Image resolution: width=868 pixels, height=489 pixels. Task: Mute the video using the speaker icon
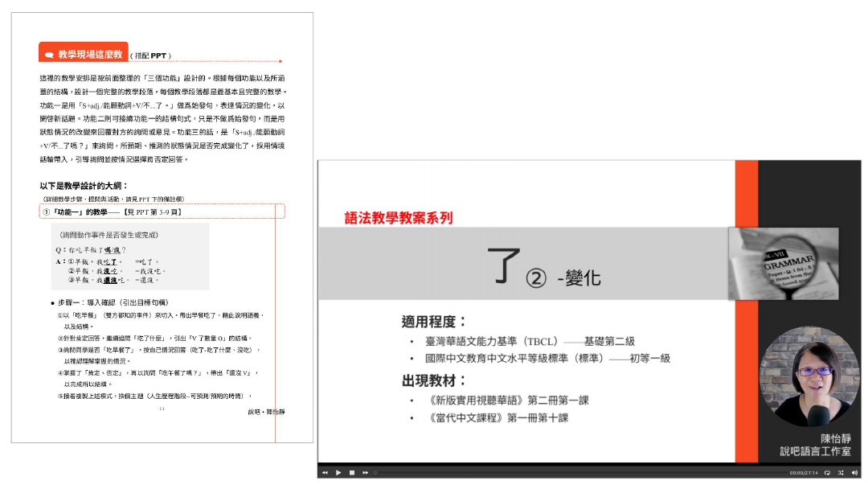(x=854, y=473)
